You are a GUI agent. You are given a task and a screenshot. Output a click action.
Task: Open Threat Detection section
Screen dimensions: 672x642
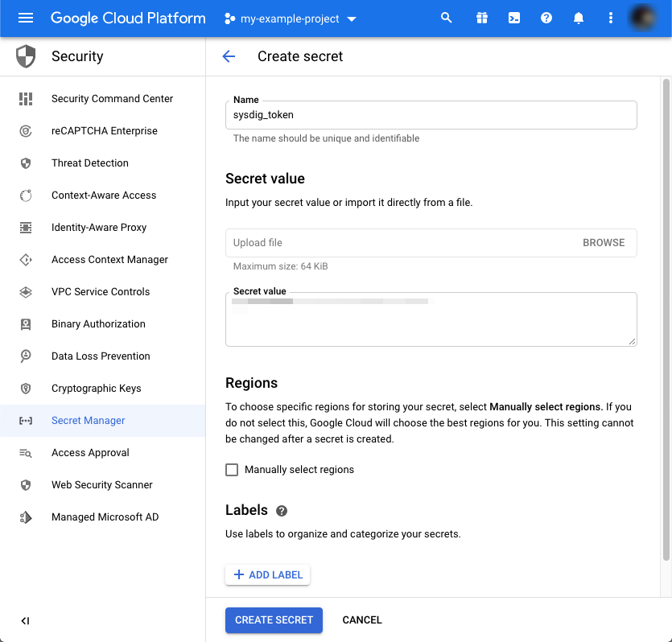point(90,163)
